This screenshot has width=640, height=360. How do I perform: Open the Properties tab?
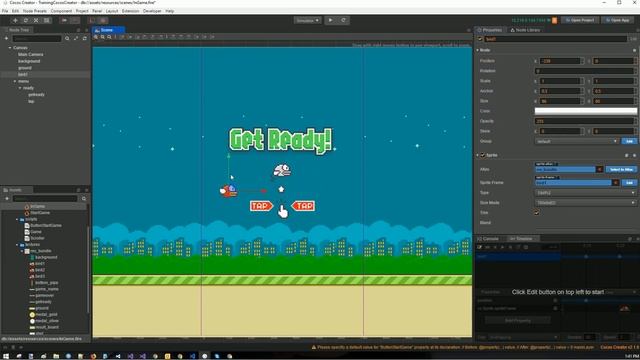click(x=490, y=30)
